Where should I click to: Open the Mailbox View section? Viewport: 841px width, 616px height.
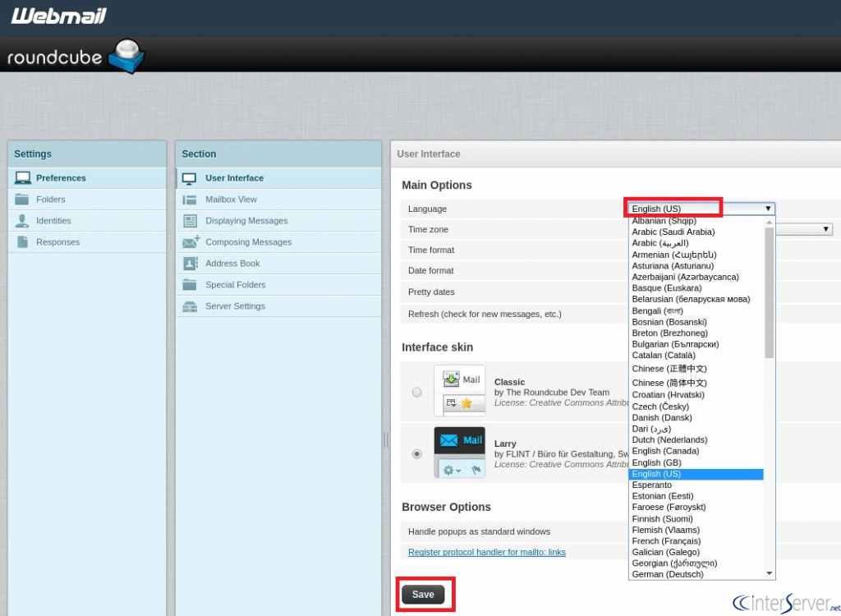(x=278, y=200)
